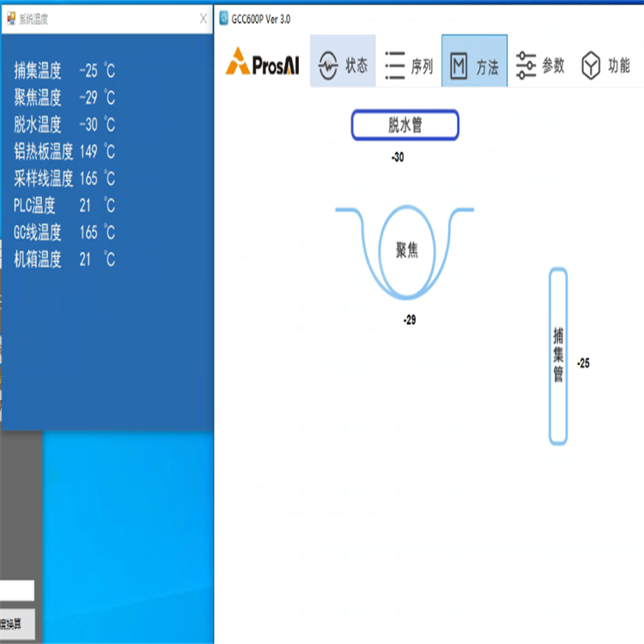Viewport: 644px width, 644px height.
Task: Click the -25 value beside 捕集管
Action: click(583, 363)
